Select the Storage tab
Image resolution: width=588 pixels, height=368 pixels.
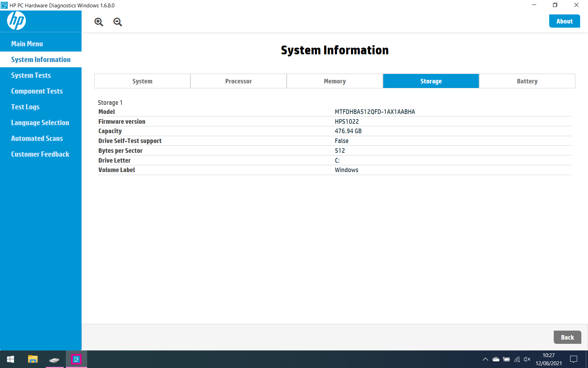click(431, 81)
